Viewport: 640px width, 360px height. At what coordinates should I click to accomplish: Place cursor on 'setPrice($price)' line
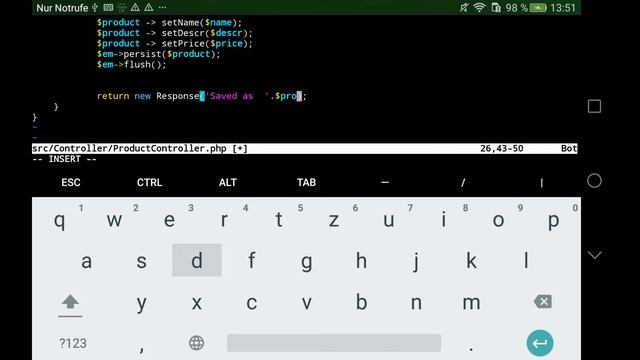click(175, 43)
